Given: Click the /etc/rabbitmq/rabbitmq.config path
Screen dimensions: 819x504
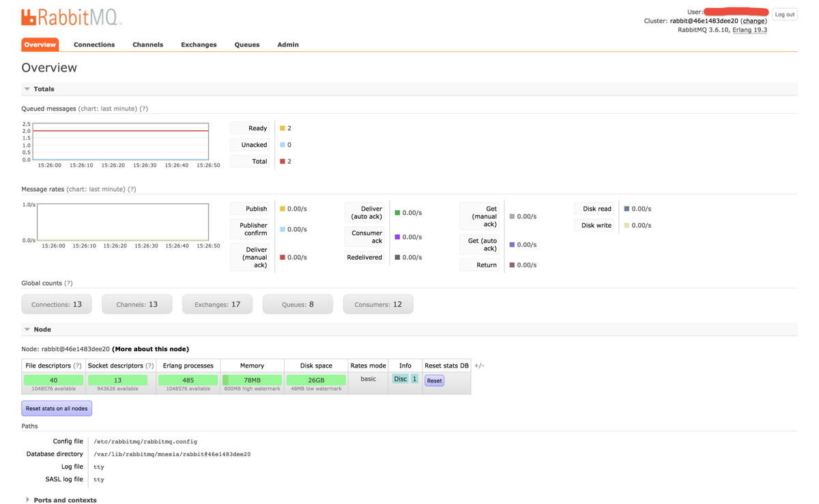Looking at the screenshot, I should coord(145,442).
